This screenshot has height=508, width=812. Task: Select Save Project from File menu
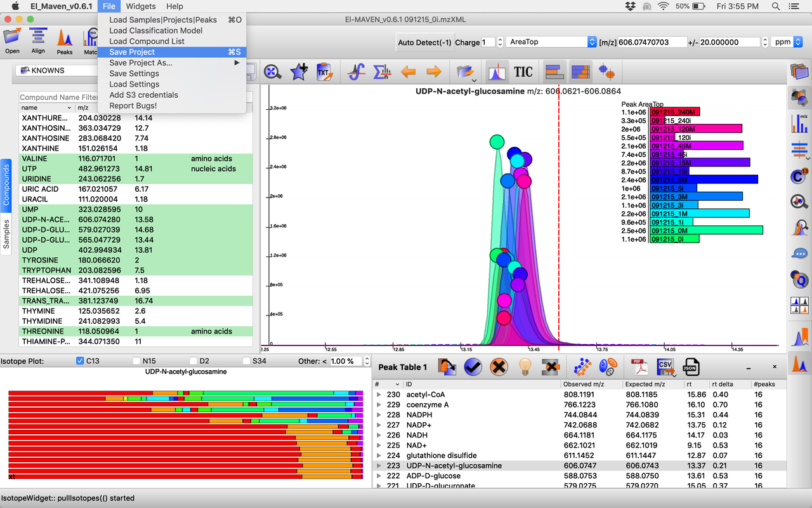[x=132, y=52]
